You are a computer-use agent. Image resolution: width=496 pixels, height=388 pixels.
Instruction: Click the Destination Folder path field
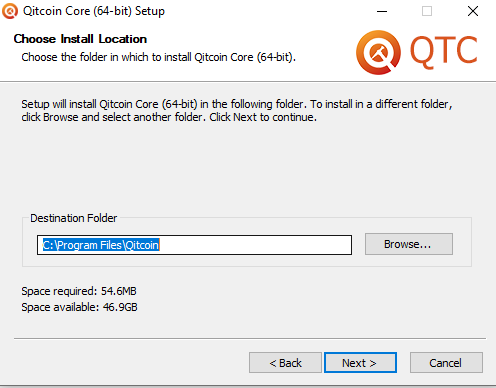[194, 245]
